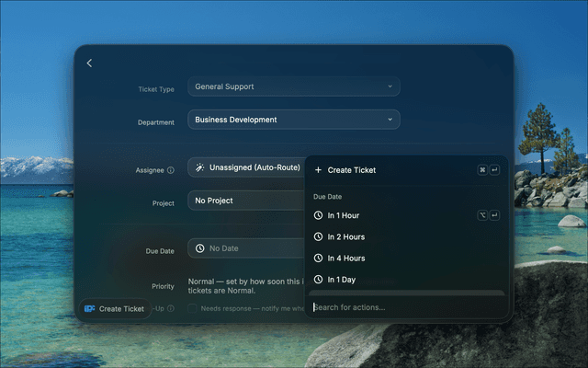The width and height of the screenshot is (588, 368).
Task: Click the auto-route magic wand icon
Action: (x=200, y=167)
